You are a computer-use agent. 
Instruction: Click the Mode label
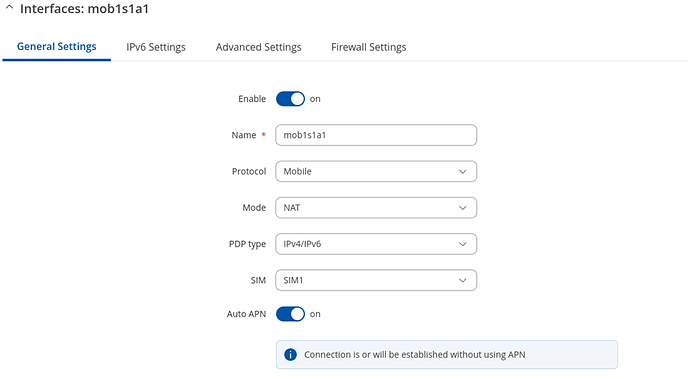254,207
